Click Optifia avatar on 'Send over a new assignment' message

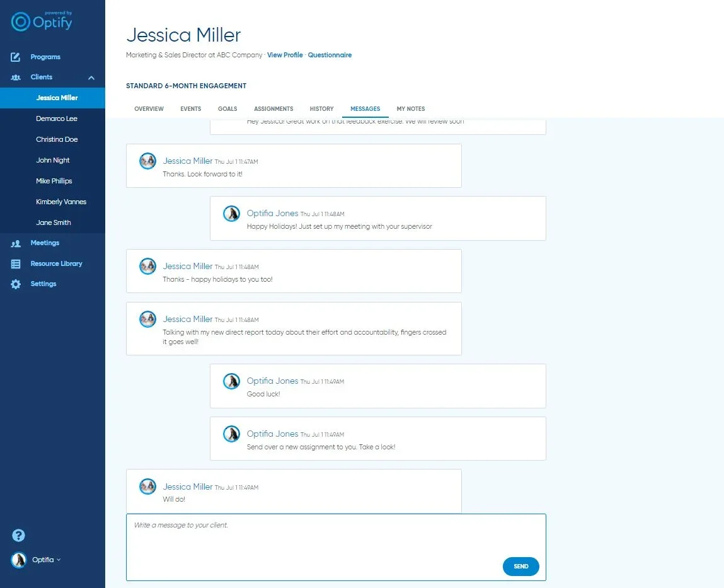coord(232,434)
